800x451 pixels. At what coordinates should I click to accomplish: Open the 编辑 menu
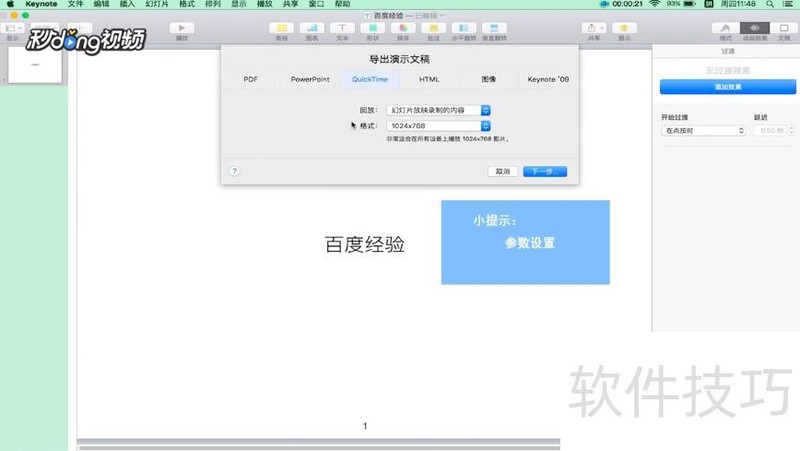pos(101,4)
